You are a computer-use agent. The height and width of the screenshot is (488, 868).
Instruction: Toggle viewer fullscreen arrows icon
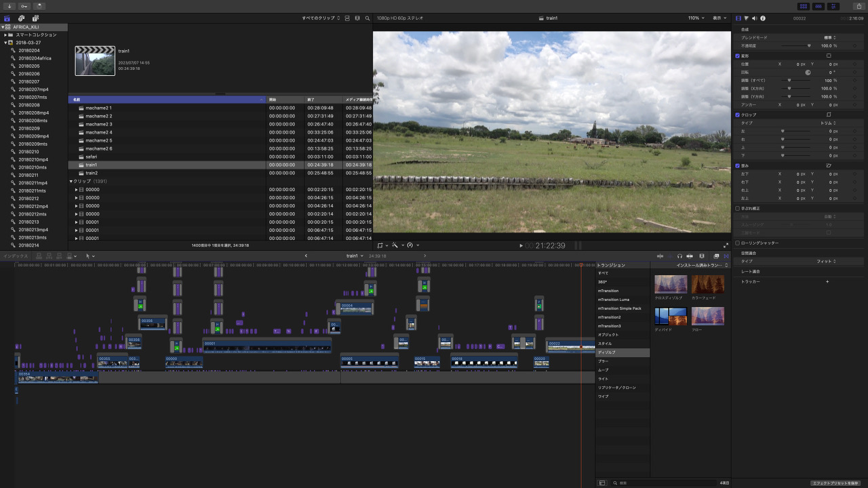[x=726, y=245]
